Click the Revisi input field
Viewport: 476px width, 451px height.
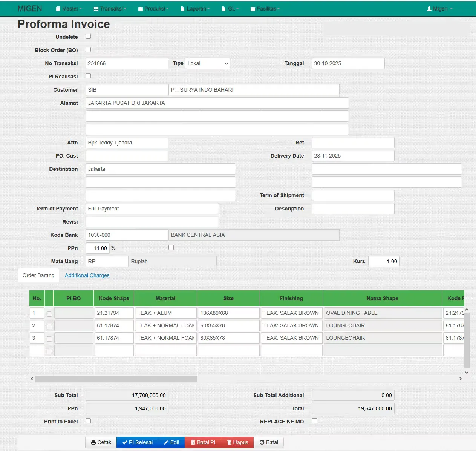point(152,222)
